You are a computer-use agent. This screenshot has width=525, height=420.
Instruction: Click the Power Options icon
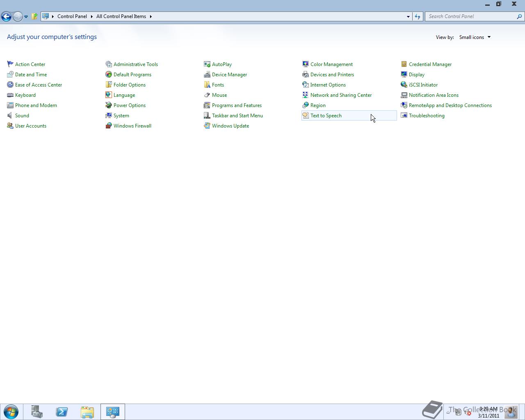[x=109, y=105]
